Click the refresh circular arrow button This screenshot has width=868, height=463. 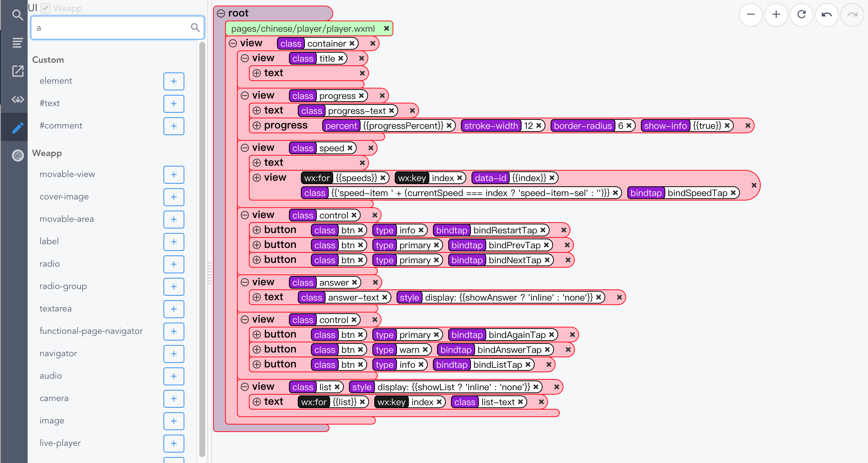[801, 15]
